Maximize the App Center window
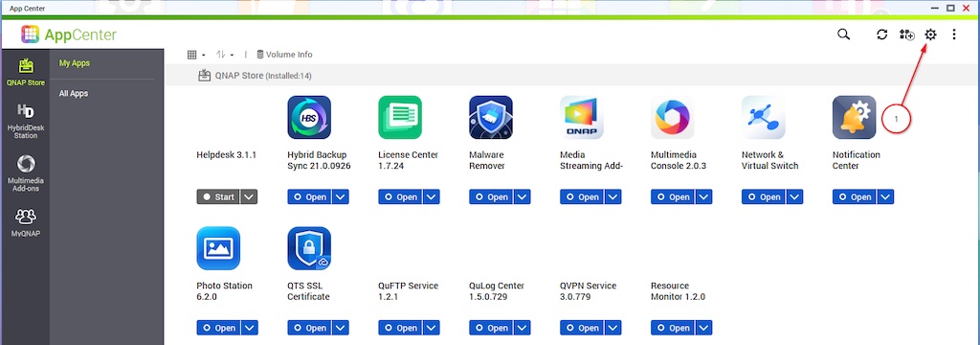The width and height of the screenshot is (980, 345). pyautogui.click(x=950, y=8)
